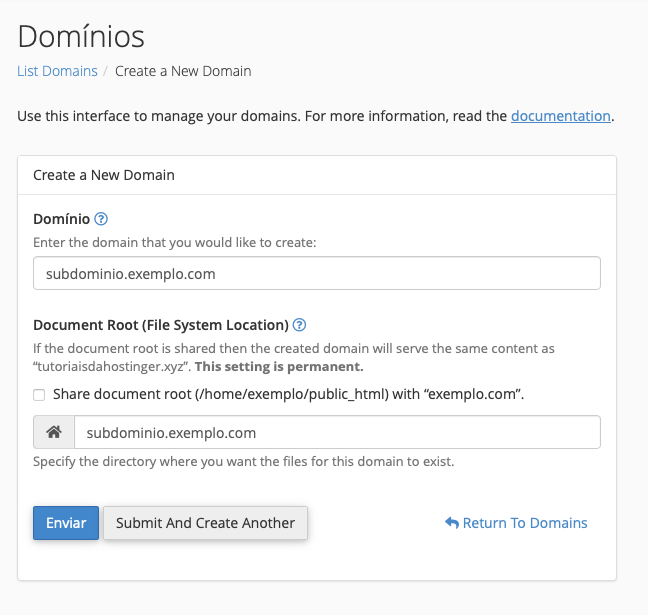
Task: Open the Document Root help question-mark icon
Action: coord(299,325)
